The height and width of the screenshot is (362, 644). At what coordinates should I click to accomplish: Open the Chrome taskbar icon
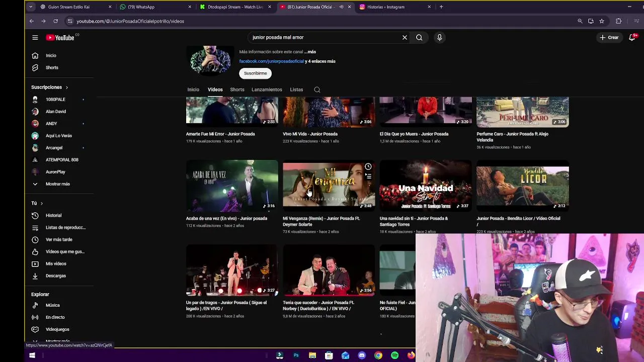[x=378, y=355]
